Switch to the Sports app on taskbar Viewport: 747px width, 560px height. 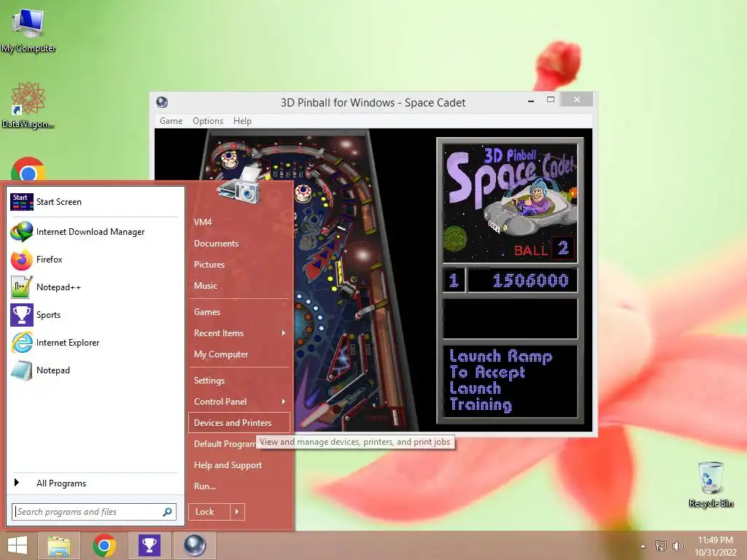pyautogui.click(x=149, y=545)
